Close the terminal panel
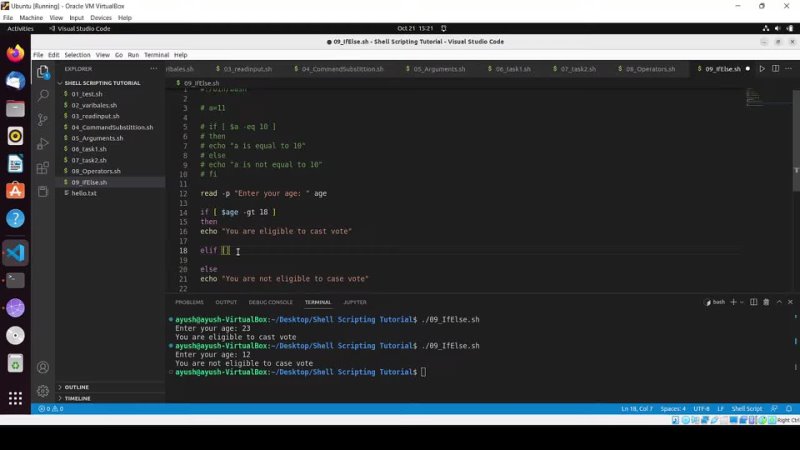800x450 pixels. point(790,302)
